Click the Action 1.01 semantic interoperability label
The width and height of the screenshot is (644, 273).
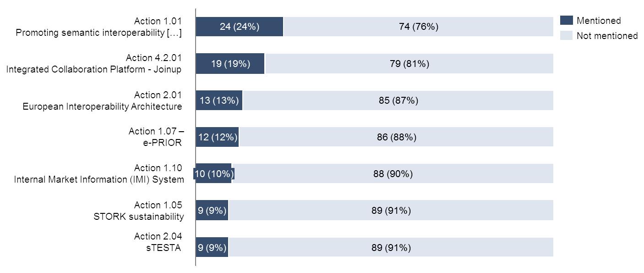99,27
